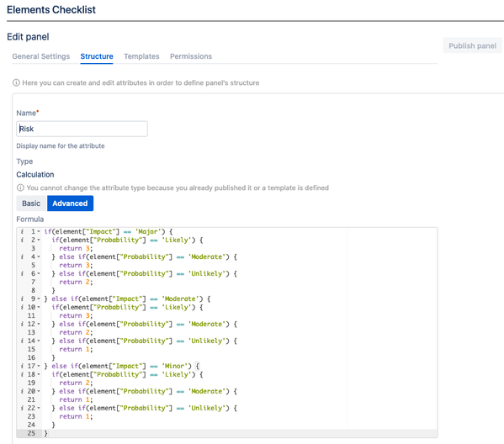Collapse code block at line 1
This screenshot has width=504, height=444.
pyautogui.click(x=39, y=231)
